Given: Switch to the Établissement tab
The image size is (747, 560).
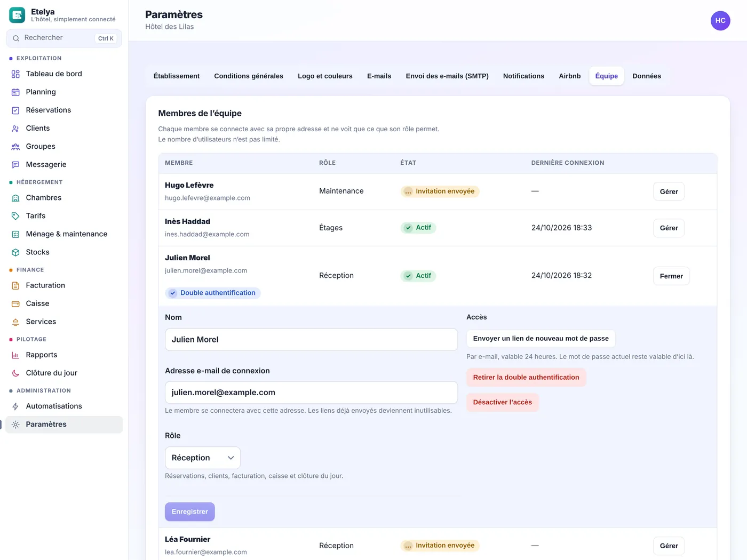Looking at the screenshot, I should (x=177, y=76).
